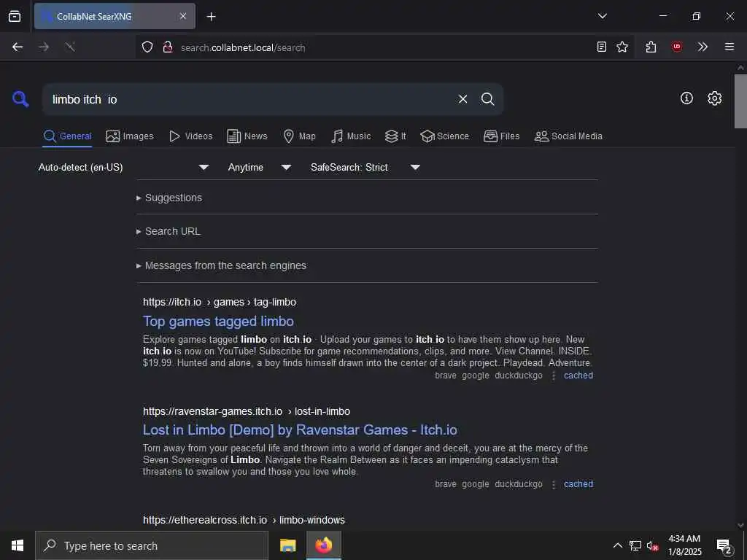Submit search with magnifier button
This screenshot has width=747, height=560.
pos(487,99)
